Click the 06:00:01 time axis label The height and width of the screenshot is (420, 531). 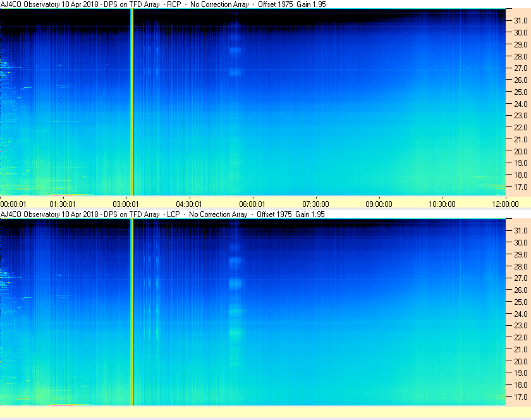click(252, 204)
